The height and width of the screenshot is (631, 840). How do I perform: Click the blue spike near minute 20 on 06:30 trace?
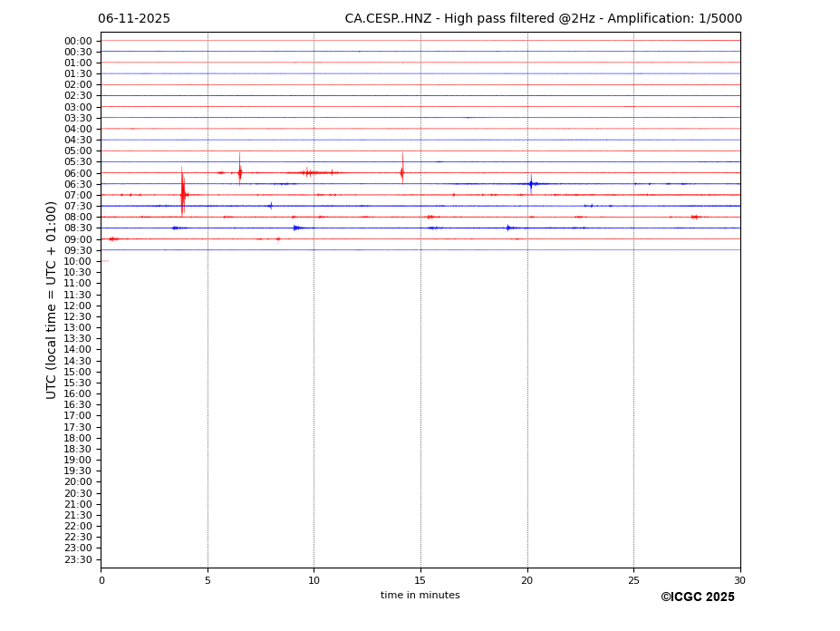[x=531, y=183]
